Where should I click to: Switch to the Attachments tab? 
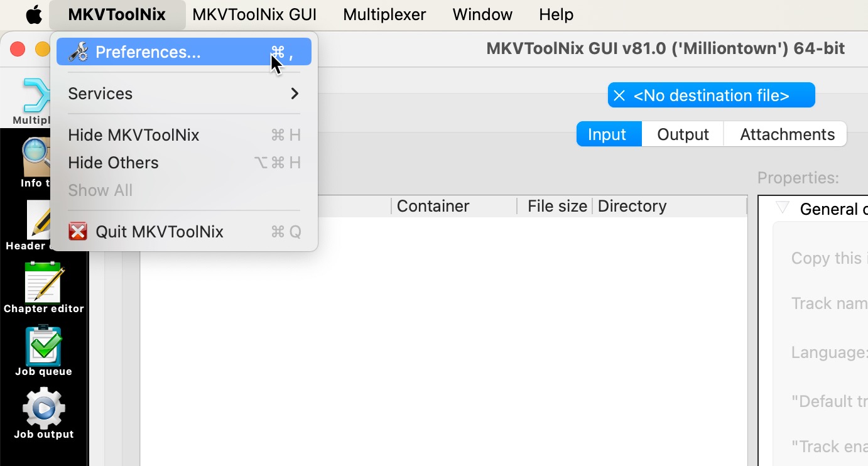coord(787,134)
